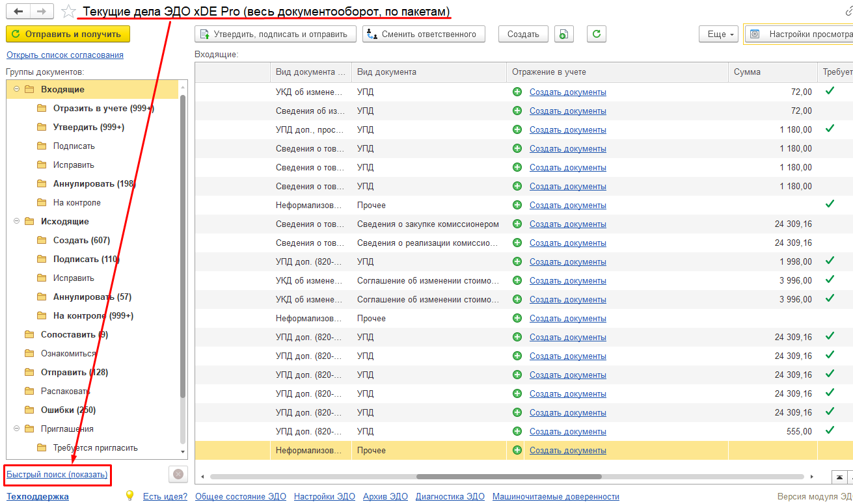
Task: Click the green checkmark in the 555,00 row
Action: point(830,430)
